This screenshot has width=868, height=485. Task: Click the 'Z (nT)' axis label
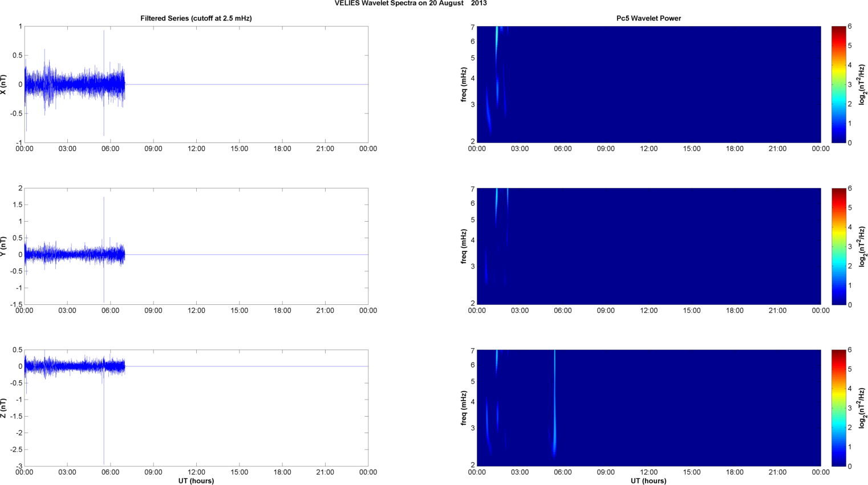(4, 408)
